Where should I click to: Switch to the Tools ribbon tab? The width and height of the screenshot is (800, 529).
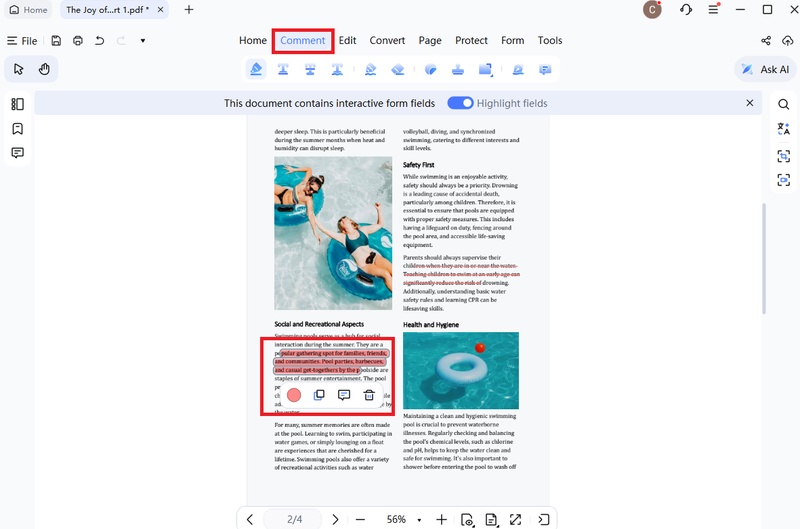550,40
